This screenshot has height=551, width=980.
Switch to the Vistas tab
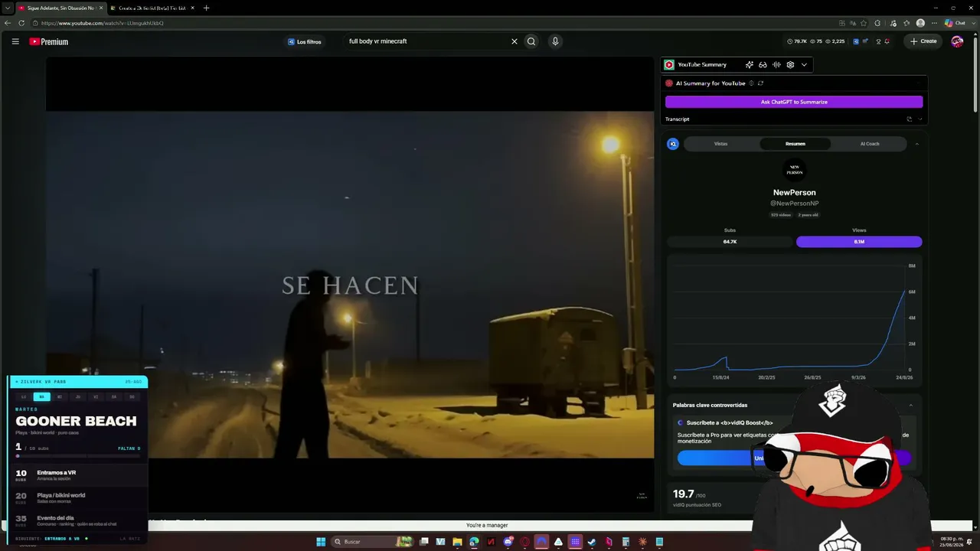pos(720,144)
